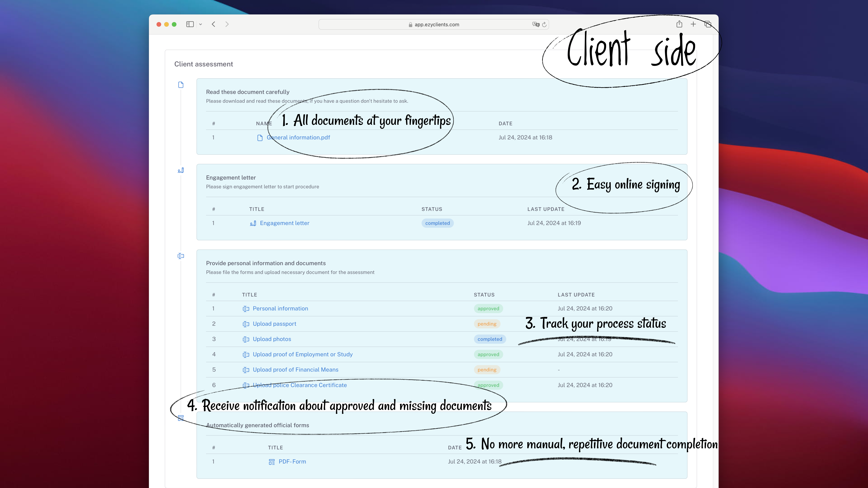Add a new tab with plus icon

click(x=693, y=24)
